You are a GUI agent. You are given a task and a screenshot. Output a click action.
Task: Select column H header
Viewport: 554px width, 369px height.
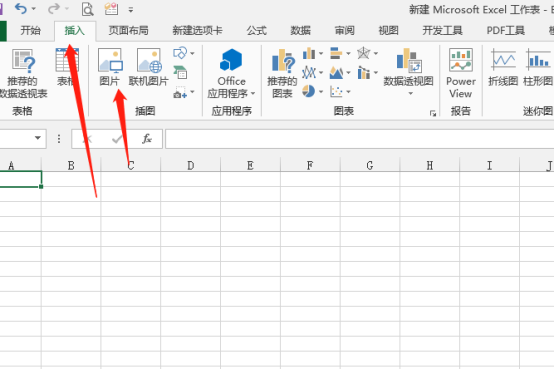click(430, 165)
